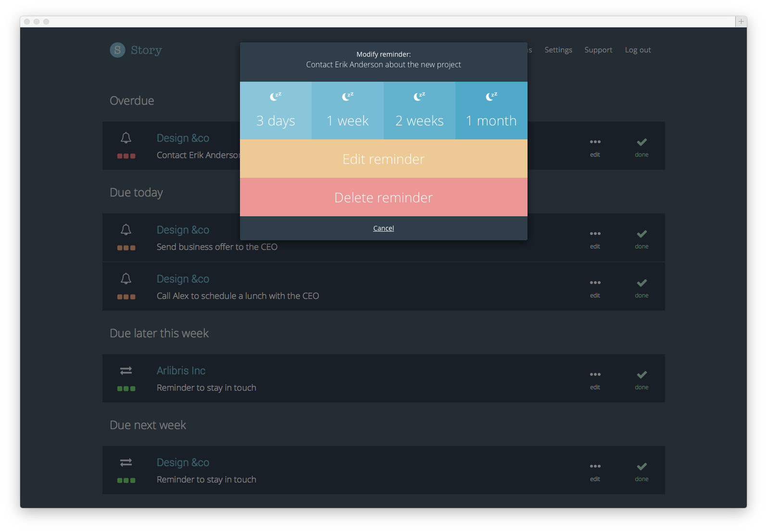Click Log out in the navigation
This screenshot has height=532, width=767.
point(638,50)
